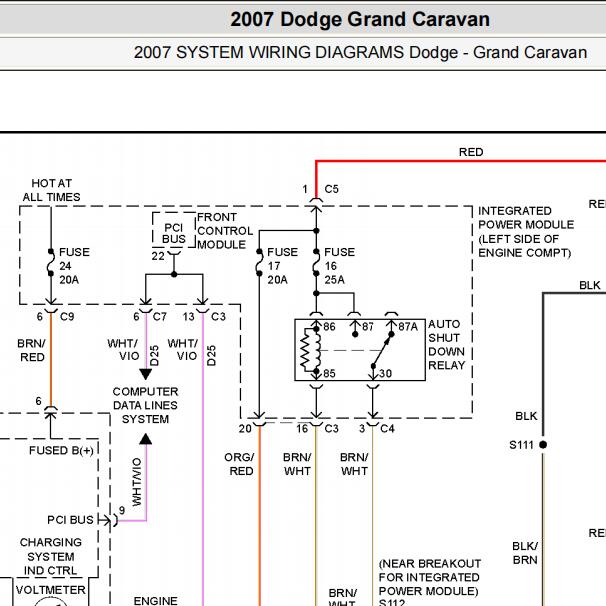Select the 'INTEGRATED POWER MODULE' description text
The image size is (606, 606).
(526, 232)
